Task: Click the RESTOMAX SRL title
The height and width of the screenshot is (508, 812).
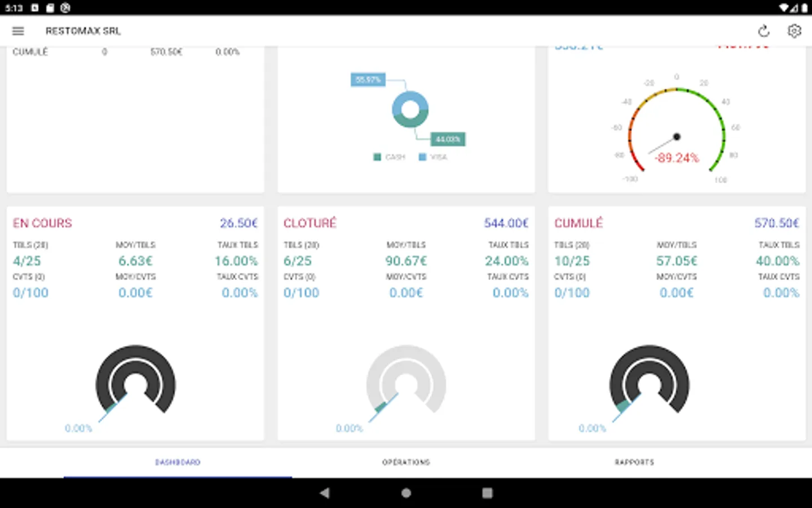Action: (83, 31)
